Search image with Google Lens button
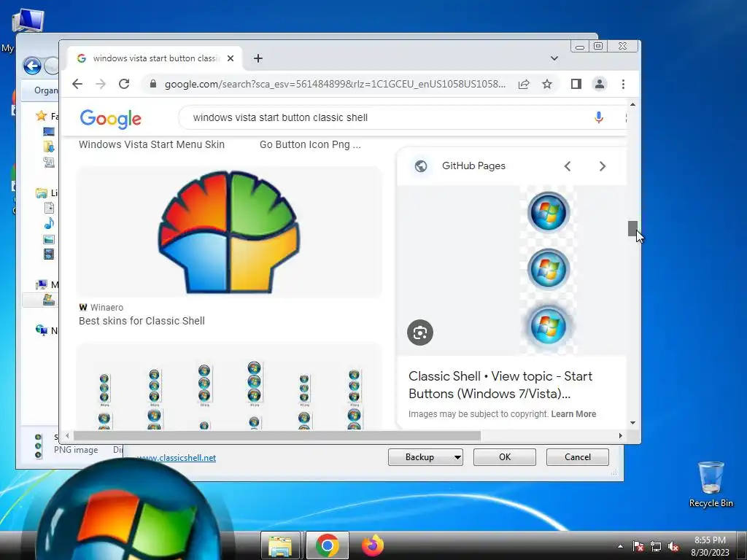 click(x=420, y=332)
